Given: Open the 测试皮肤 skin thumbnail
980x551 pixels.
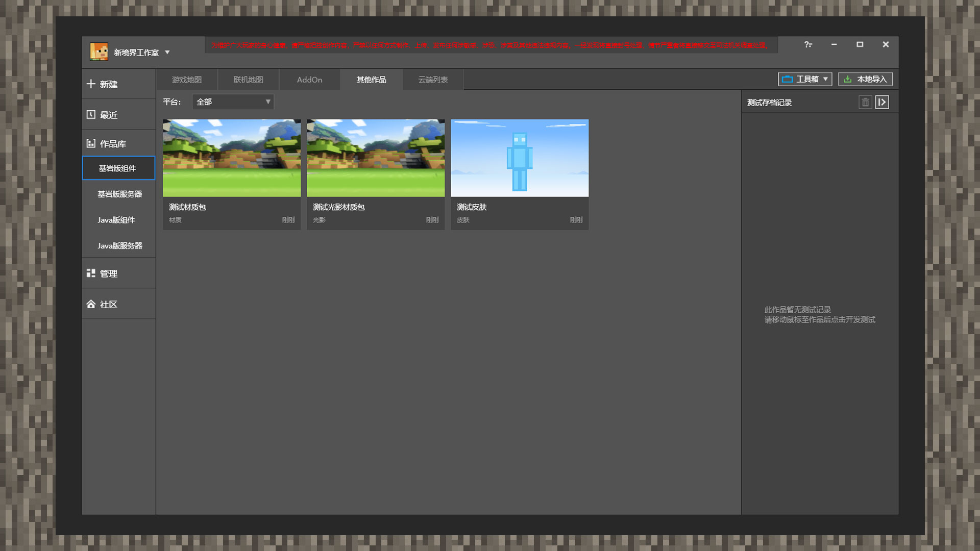Looking at the screenshot, I should click(x=520, y=158).
